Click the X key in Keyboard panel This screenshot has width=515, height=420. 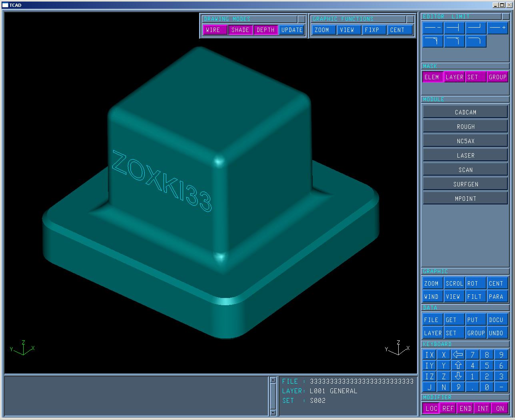tap(443, 355)
